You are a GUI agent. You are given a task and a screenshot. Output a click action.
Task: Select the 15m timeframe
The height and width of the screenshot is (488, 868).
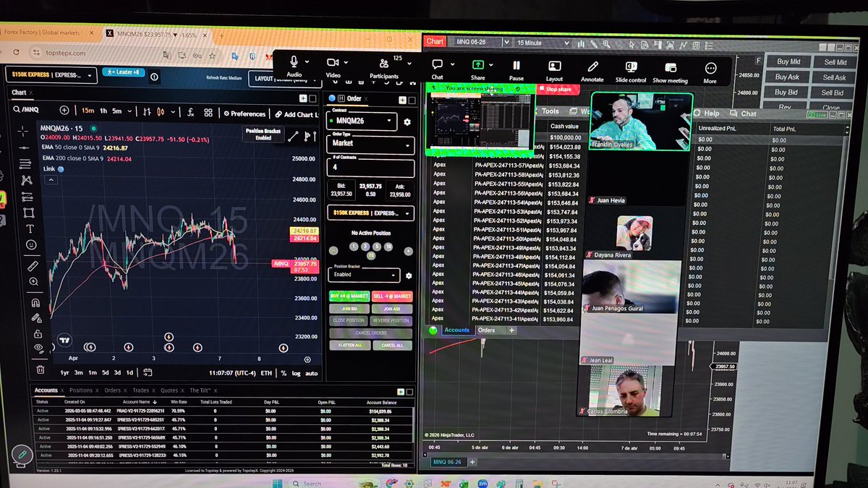pos(88,111)
